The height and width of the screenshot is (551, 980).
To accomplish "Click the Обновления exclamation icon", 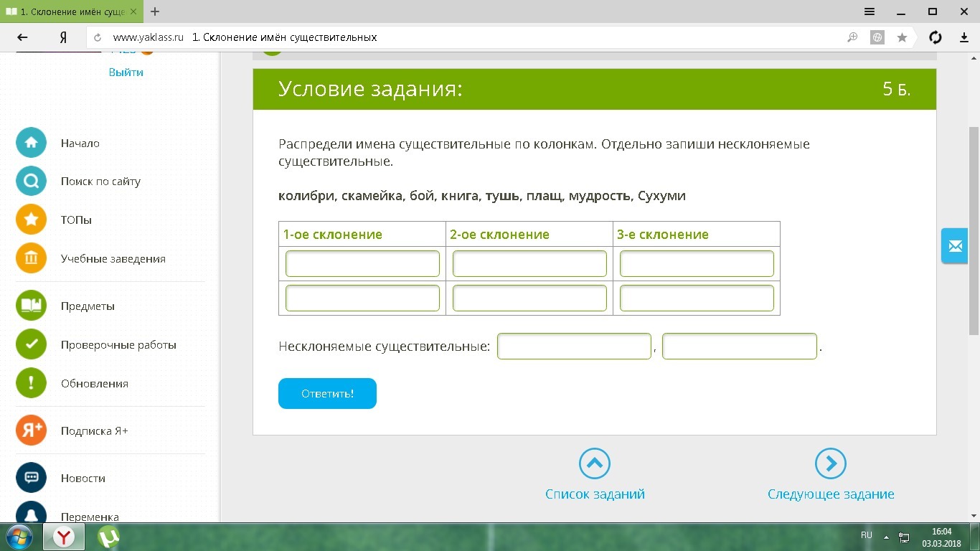I will 31,384.
